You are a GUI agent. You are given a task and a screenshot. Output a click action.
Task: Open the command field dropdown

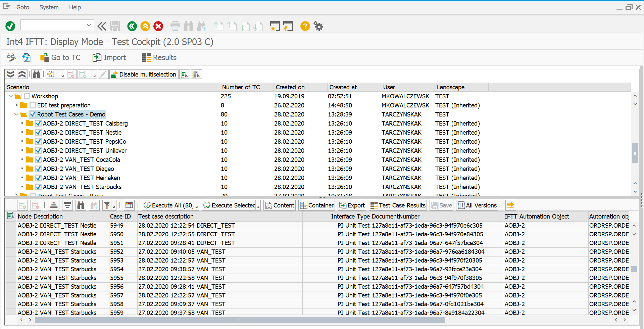tap(89, 25)
